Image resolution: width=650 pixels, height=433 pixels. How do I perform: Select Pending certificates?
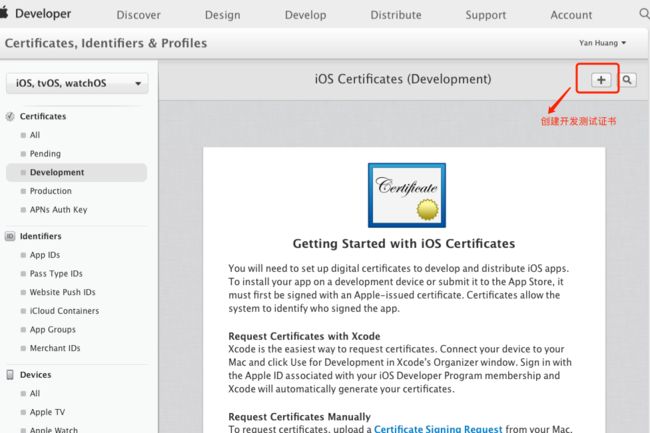[45, 154]
